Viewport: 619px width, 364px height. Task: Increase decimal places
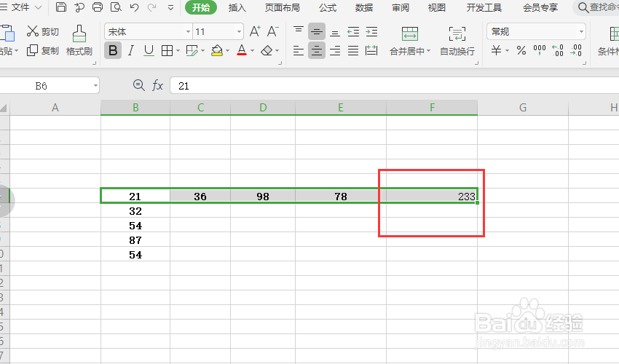pyautogui.click(x=558, y=50)
